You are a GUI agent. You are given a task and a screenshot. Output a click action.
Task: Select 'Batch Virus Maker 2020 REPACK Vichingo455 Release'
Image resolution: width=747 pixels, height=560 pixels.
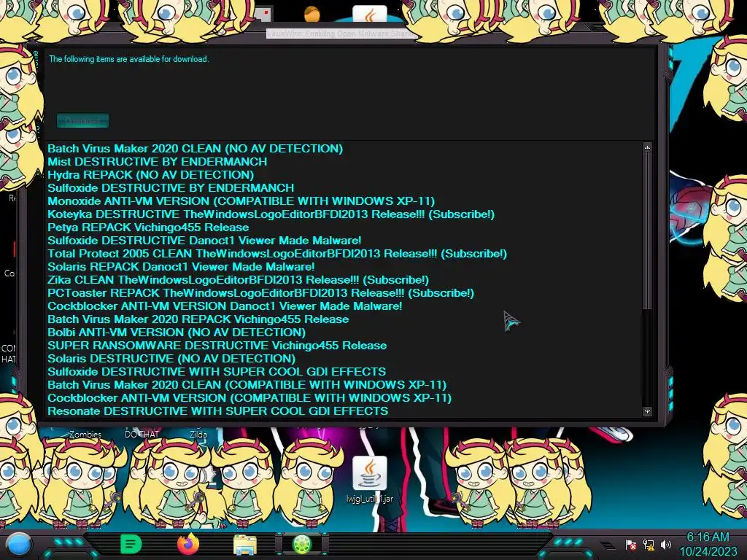click(198, 319)
